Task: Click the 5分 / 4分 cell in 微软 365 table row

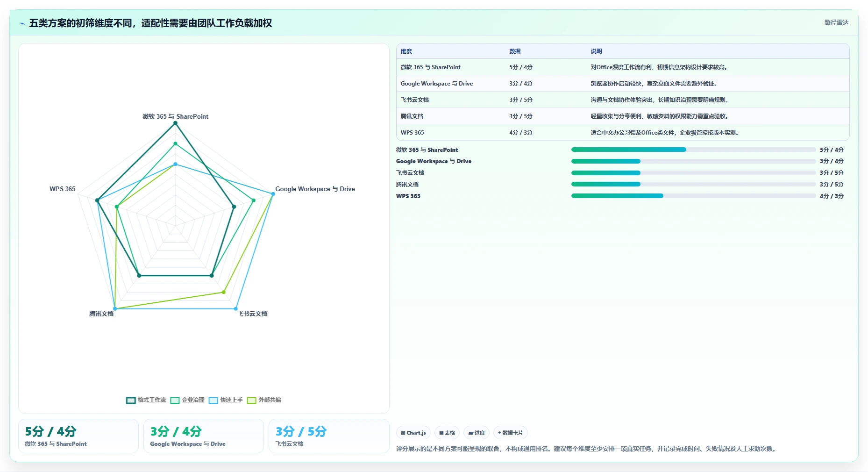Action: tap(521, 67)
